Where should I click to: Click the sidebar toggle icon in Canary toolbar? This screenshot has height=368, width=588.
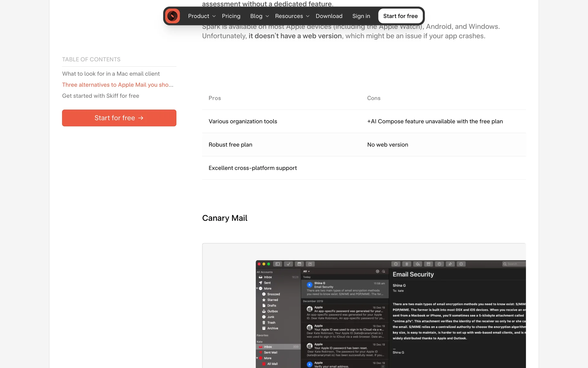pyautogui.click(x=277, y=264)
